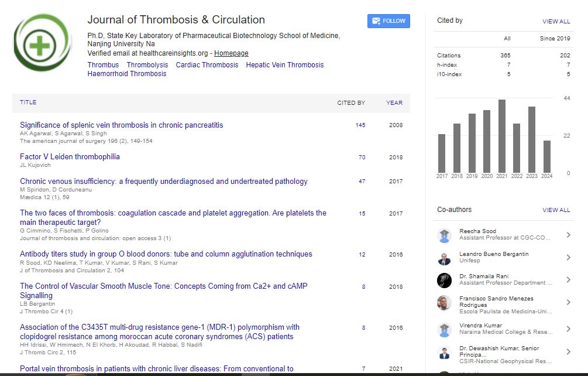Click the 2018 citations bar in chart
The image size is (588, 376).
click(457, 148)
